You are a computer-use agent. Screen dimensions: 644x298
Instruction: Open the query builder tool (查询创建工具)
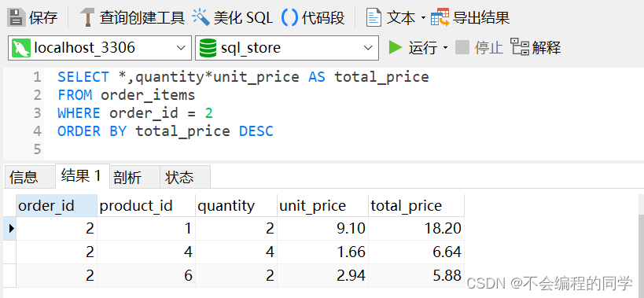pyautogui.click(x=132, y=17)
